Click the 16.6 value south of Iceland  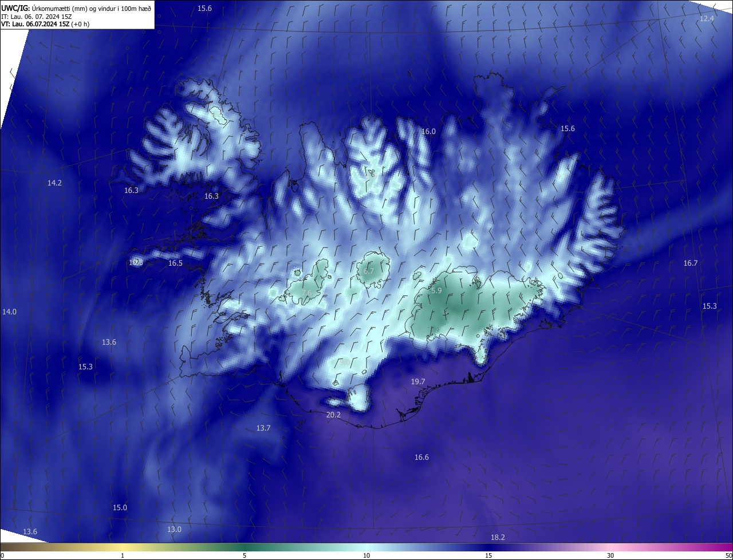pyautogui.click(x=421, y=457)
